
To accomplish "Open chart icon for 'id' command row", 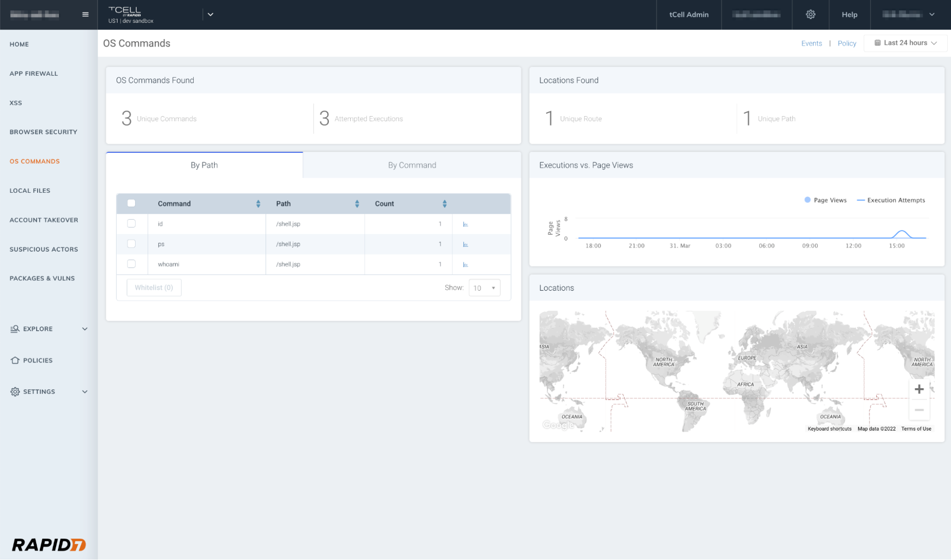I will pos(465,224).
